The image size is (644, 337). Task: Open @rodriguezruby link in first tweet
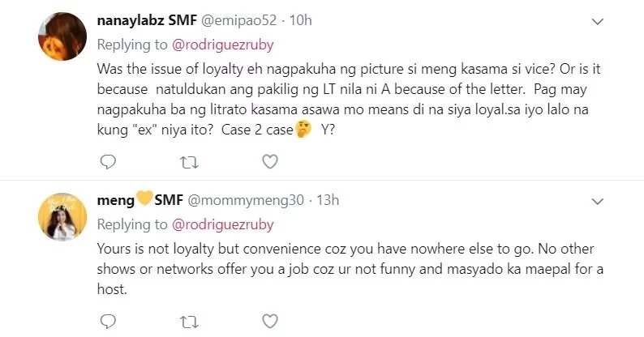(222, 45)
